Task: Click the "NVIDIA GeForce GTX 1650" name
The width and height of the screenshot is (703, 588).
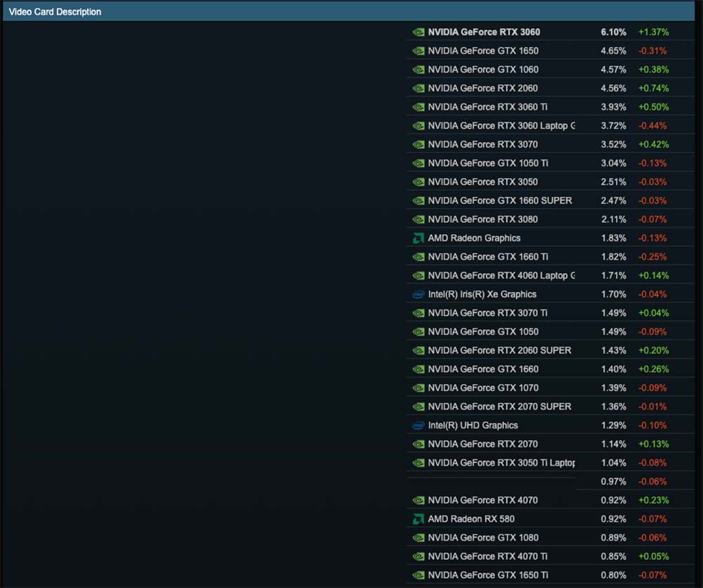Action: click(x=483, y=51)
